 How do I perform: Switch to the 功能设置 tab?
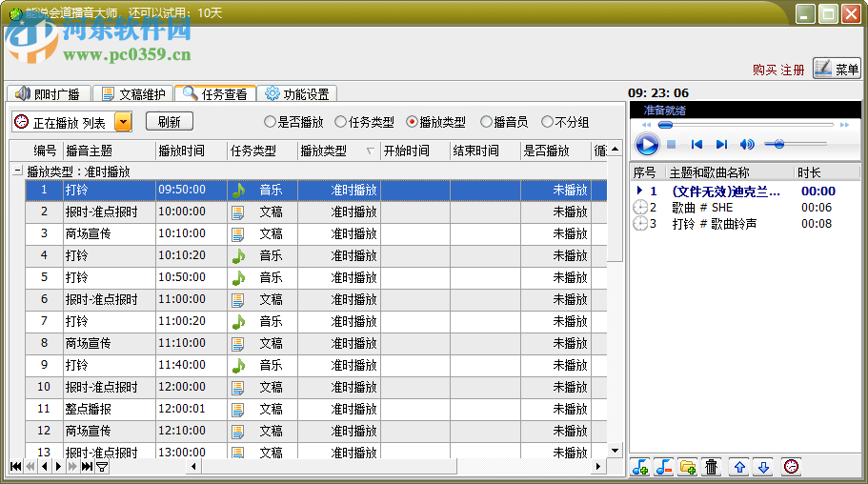tap(296, 94)
